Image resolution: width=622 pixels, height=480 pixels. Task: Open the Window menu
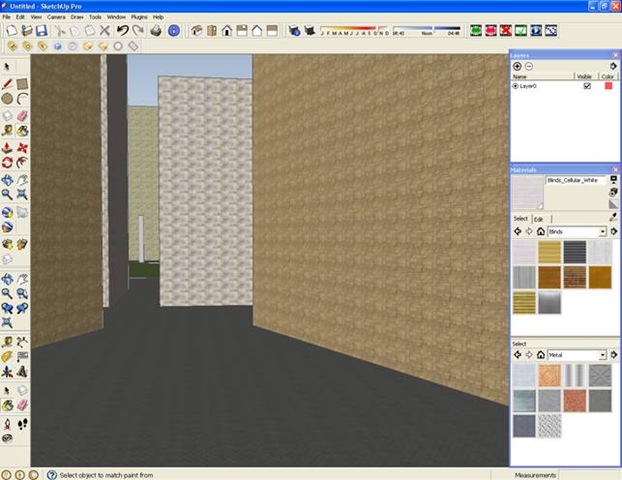coord(116,17)
